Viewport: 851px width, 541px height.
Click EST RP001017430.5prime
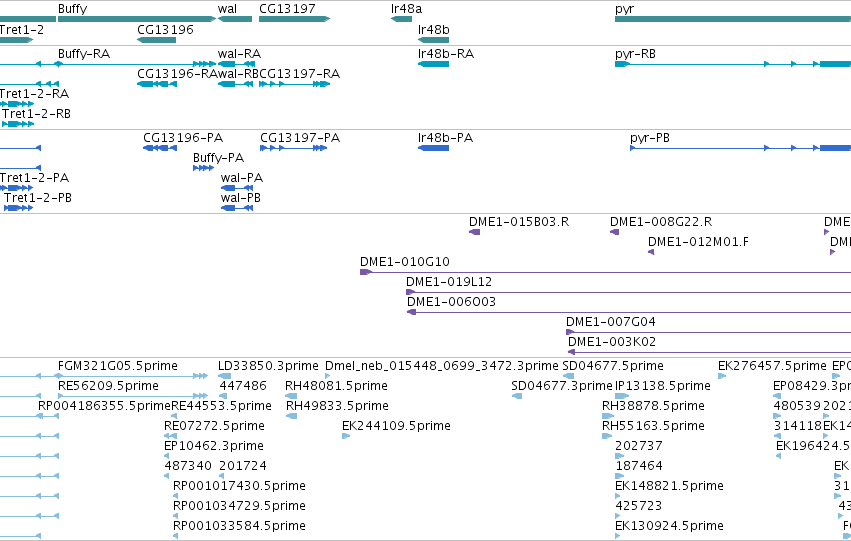(175, 497)
